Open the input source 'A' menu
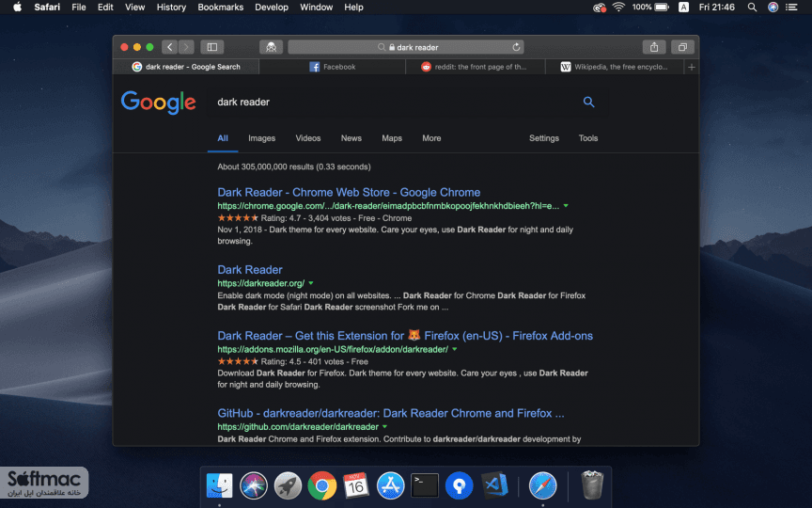Image resolution: width=812 pixels, height=508 pixels. (x=683, y=8)
